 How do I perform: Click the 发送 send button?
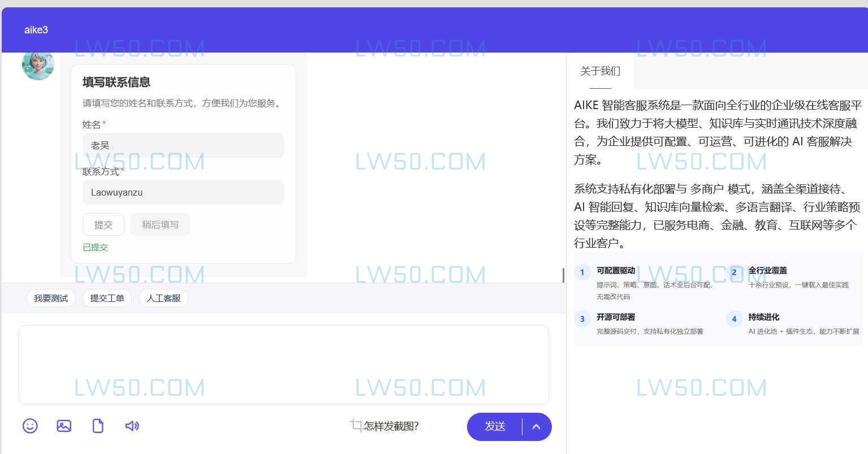(x=495, y=427)
